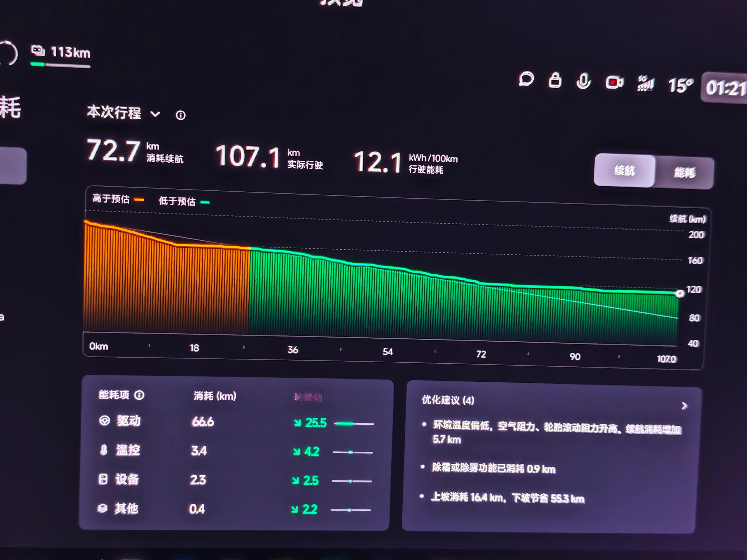The width and height of the screenshot is (747, 560).
Task: Select the 温控 climate consumption row
Action: click(128, 450)
